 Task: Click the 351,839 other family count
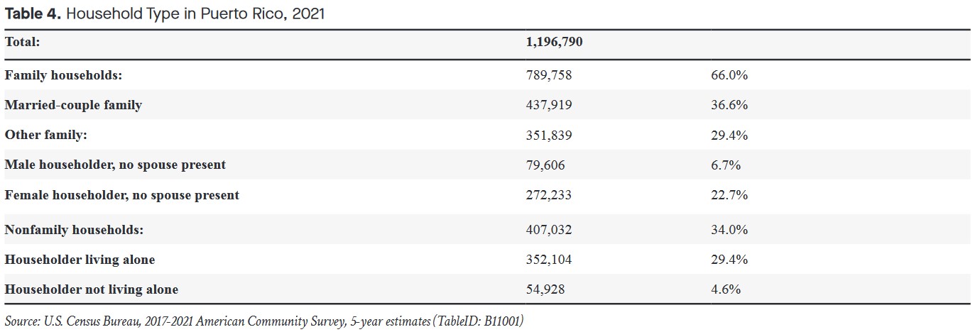coord(548,135)
